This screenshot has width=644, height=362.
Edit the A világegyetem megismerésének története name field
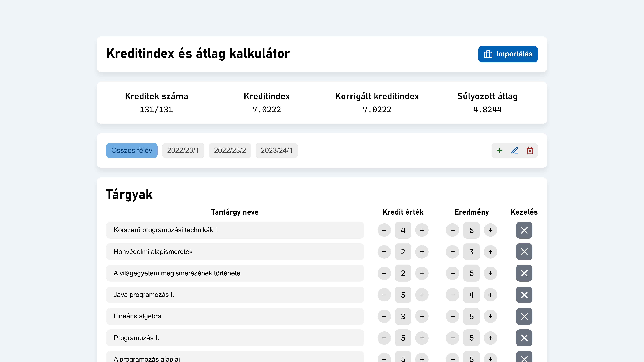click(x=235, y=273)
